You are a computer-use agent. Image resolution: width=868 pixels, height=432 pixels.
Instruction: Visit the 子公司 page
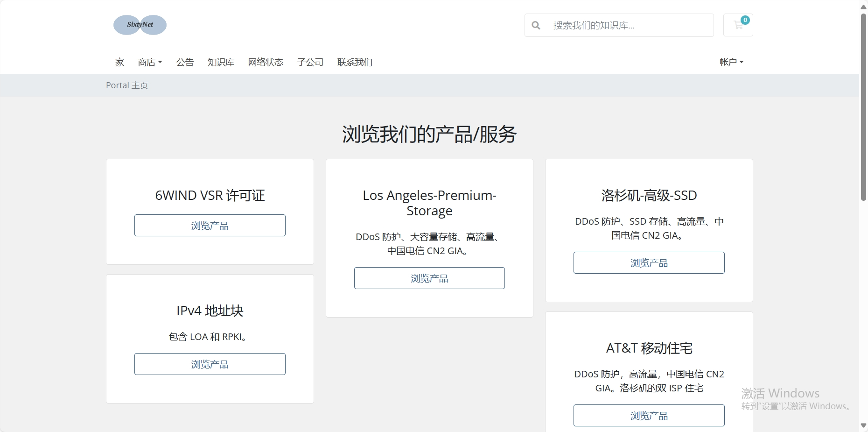point(310,62)
